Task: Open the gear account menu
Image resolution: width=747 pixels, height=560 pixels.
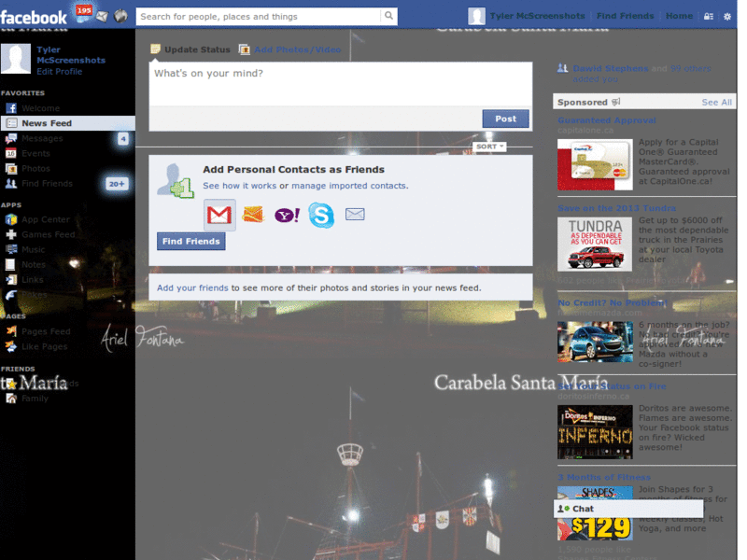Action: pyautogui.click(x=727, y=16)
